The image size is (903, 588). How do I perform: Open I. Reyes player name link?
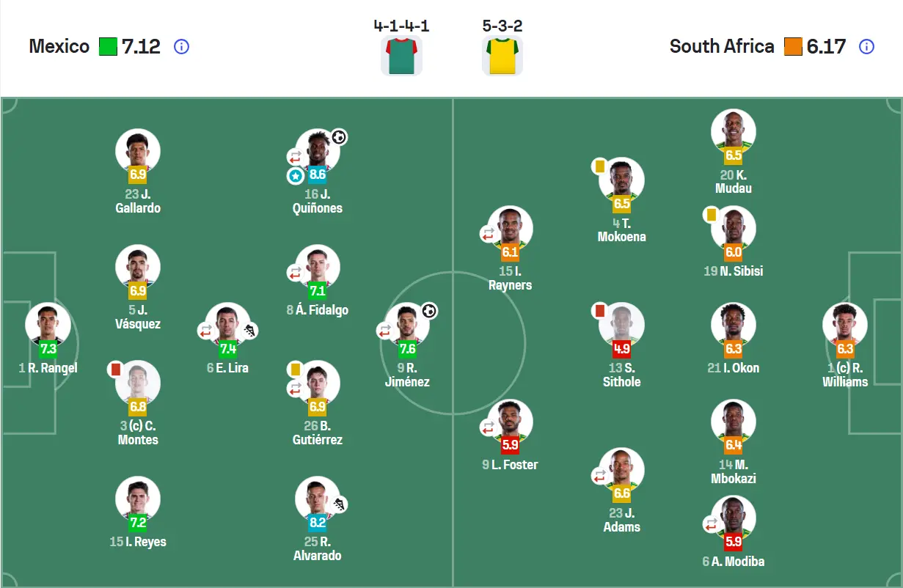coord(138,542)
